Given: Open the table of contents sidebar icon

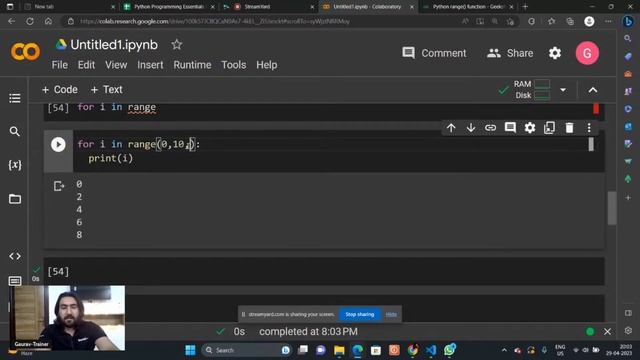Looking at the screenshot, I should (15, 98).
